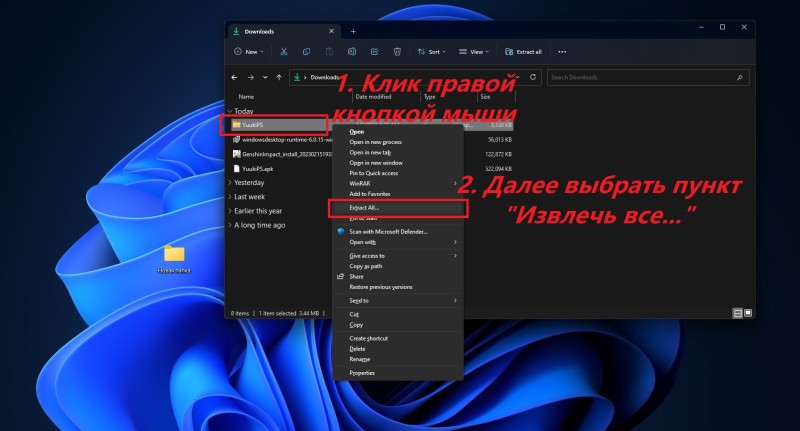Add a new tab with plus button
This screenshot has height=431, width=800.
(x=353, y=31)
